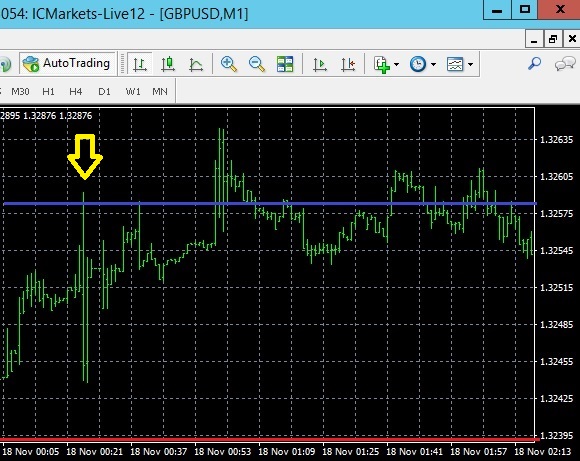580x461 pixels.
Task: Click the 18 Nov 00:53 time label
Action: coord(223,452)
